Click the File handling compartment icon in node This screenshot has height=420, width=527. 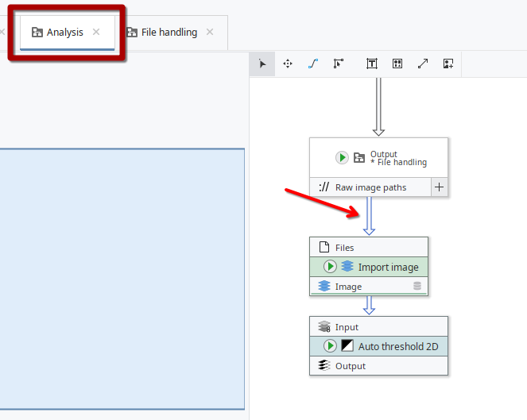click(x=359, y=157)
